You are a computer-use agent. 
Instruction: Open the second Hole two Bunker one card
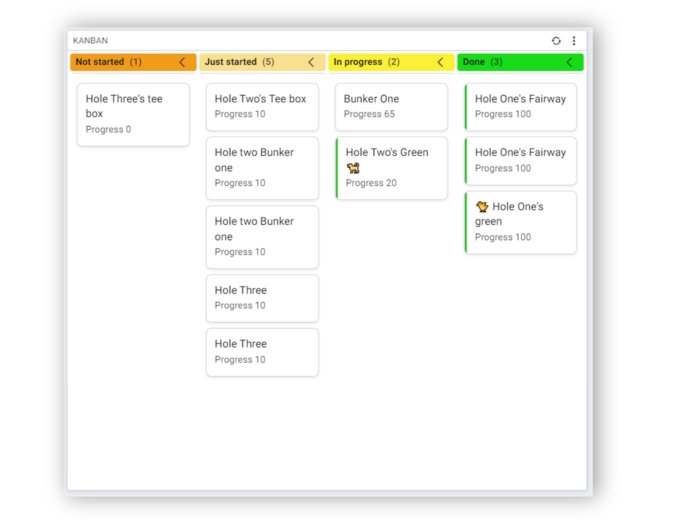(x=262, y=237)
